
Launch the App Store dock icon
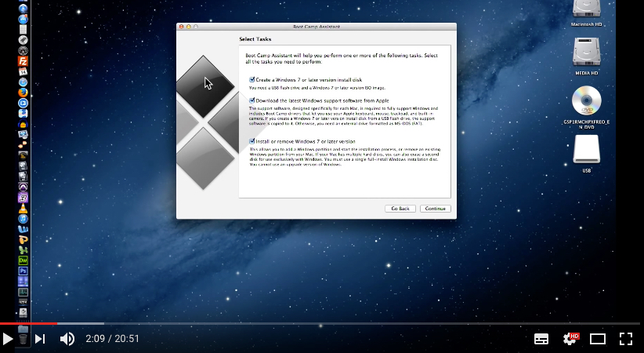pyautogui.click(x=23, y=19)
